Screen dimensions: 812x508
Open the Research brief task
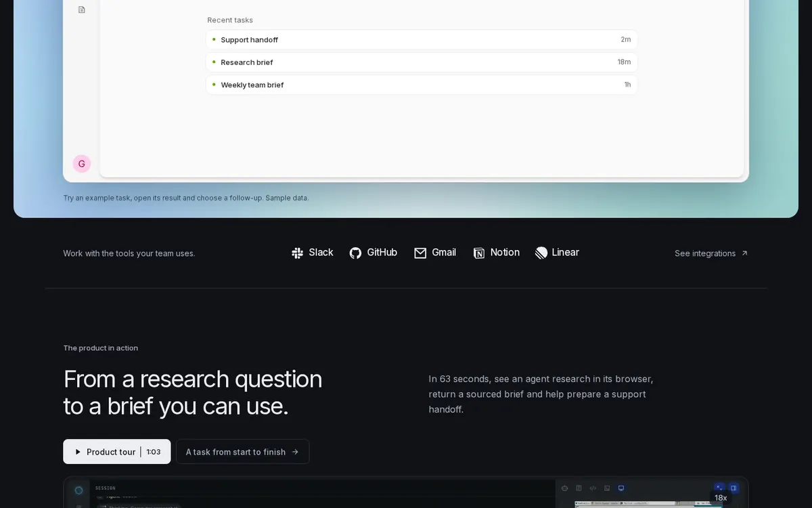[x=422, y=62]
